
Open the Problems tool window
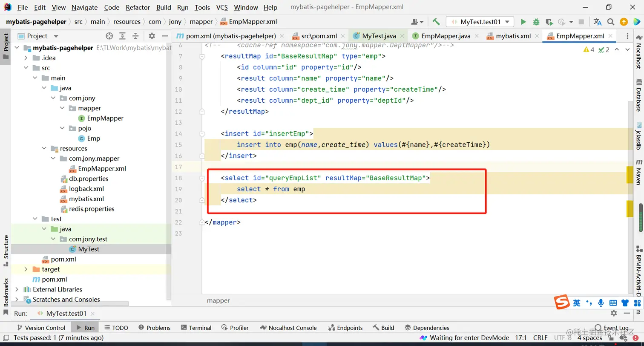pos(154,328)
